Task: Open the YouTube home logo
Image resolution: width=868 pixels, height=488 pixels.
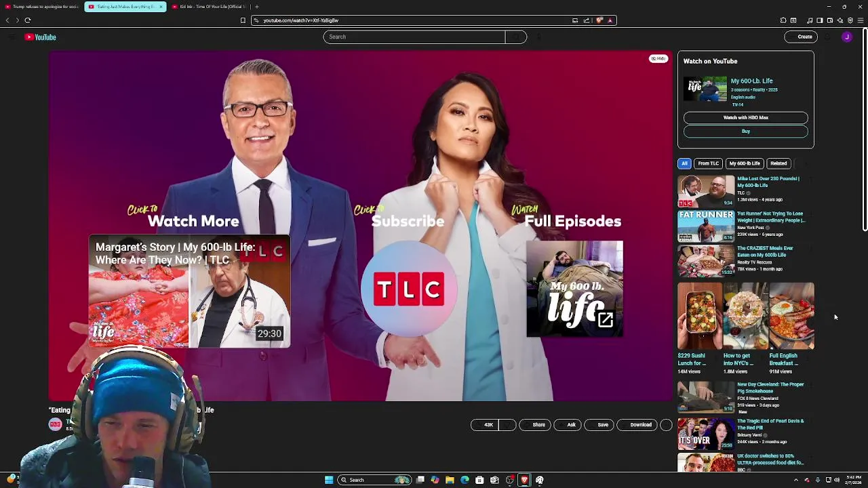Action: (40, 37)
